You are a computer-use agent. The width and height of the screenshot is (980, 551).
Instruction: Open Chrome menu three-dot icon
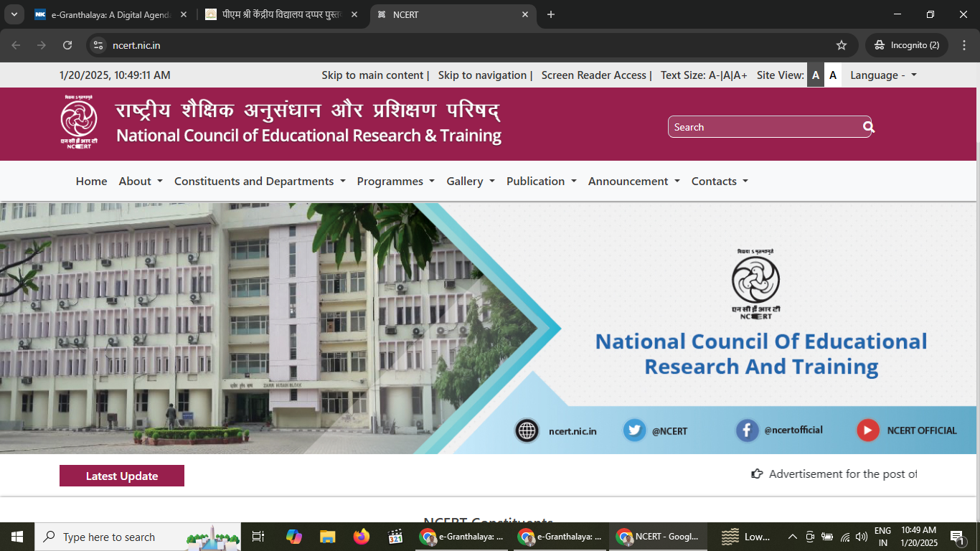[x=963, y=45]
